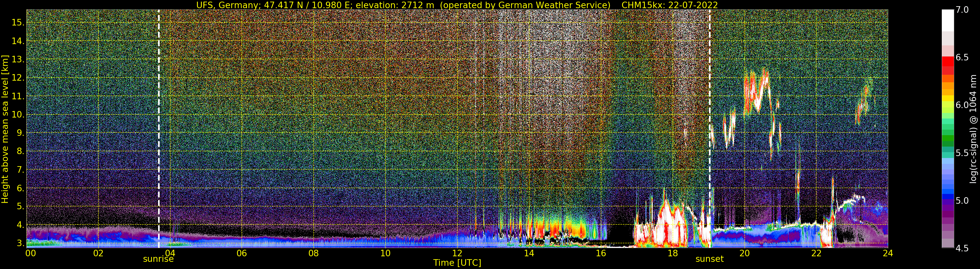980x269 pixels.
Task: Click time tick '12' on x-axis
Action: 457,253
